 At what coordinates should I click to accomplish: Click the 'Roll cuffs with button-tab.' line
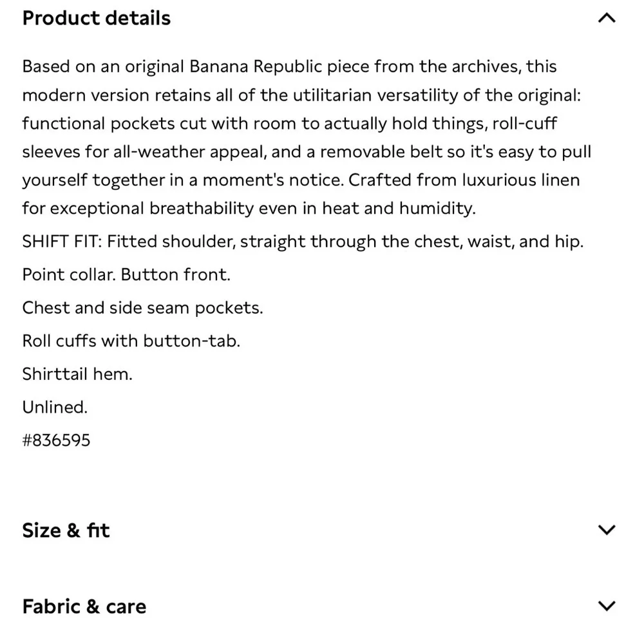(x=131, y=341)
